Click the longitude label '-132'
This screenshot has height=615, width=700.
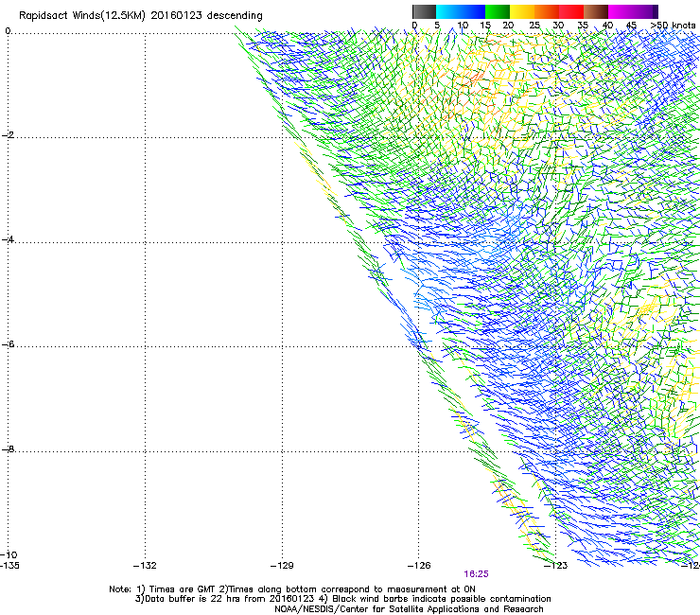pos(145,566)
